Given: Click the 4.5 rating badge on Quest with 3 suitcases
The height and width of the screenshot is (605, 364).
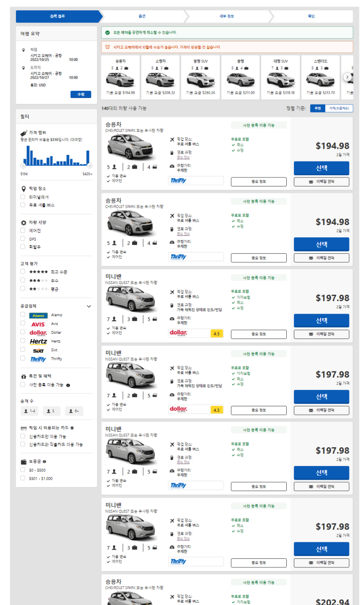Looking at the screenshot, I should coord(217,334).
